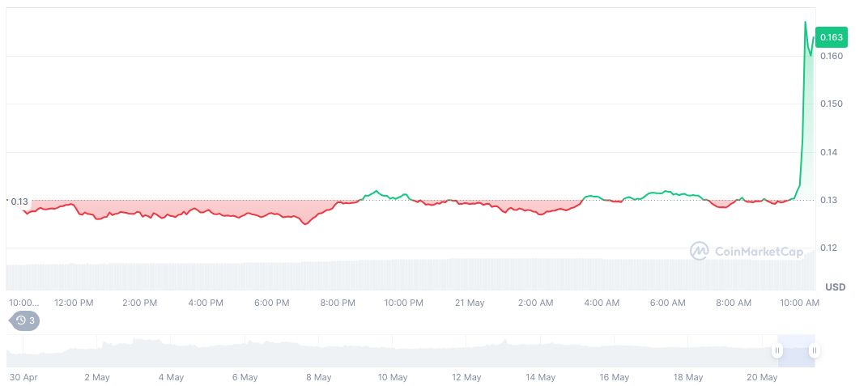Screen dimensions: 868x386
Task: Click the green 0.163 current price tag
Action: tap(832, 37)
